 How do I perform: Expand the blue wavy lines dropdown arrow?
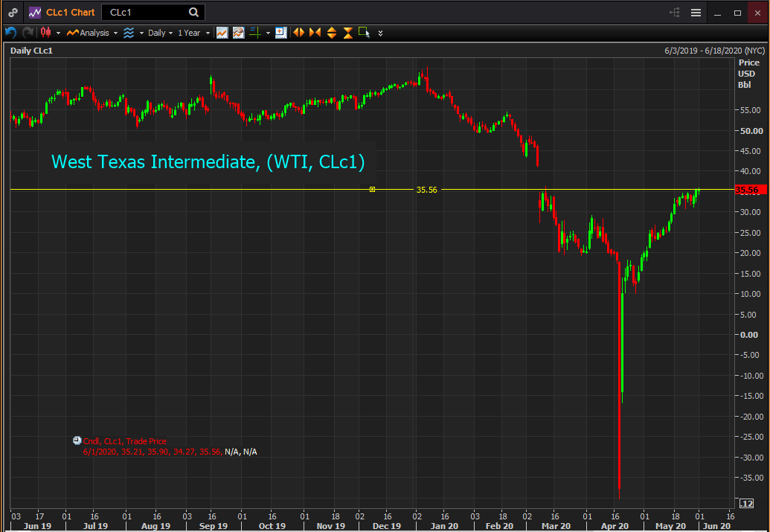(x=141, y=33)
